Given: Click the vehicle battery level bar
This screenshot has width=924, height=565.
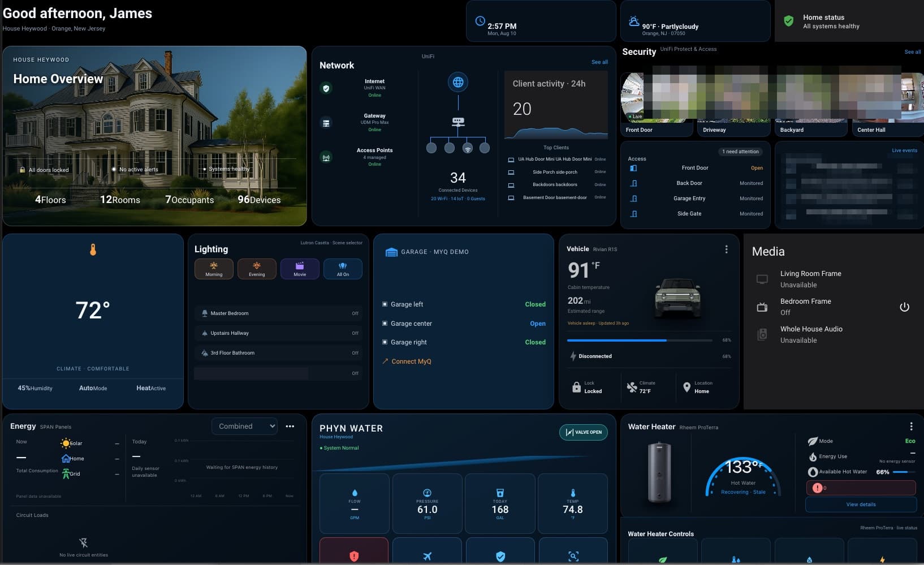Looking at the screenshot, I should [640, 340].
